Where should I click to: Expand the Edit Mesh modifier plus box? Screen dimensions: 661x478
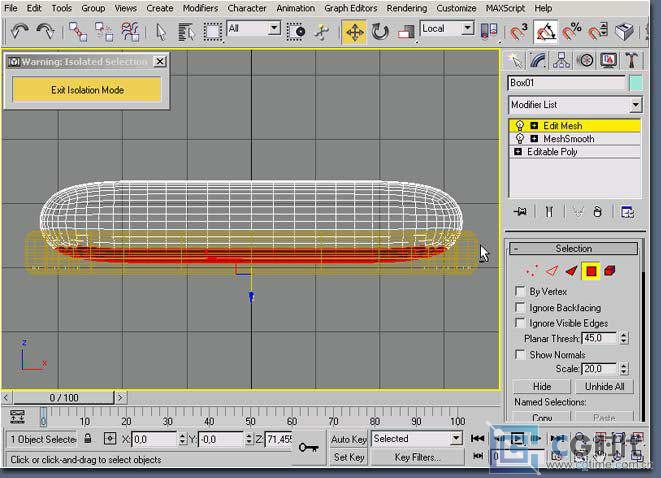click(x=534, y=126)
